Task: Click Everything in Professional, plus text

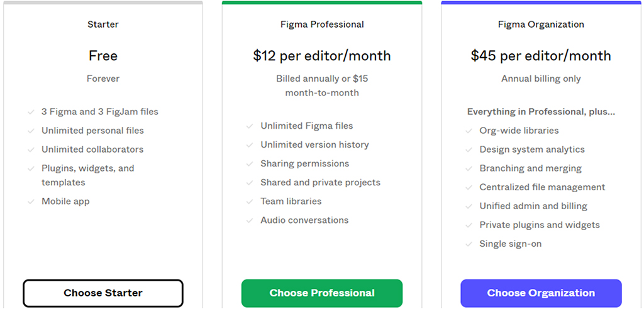Action: (x=541, y=112)
